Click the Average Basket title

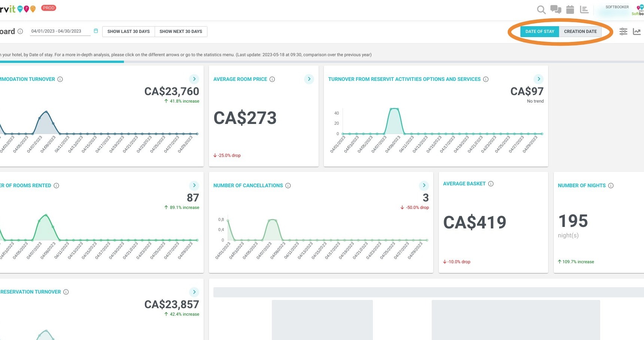[x=464, y=184]
